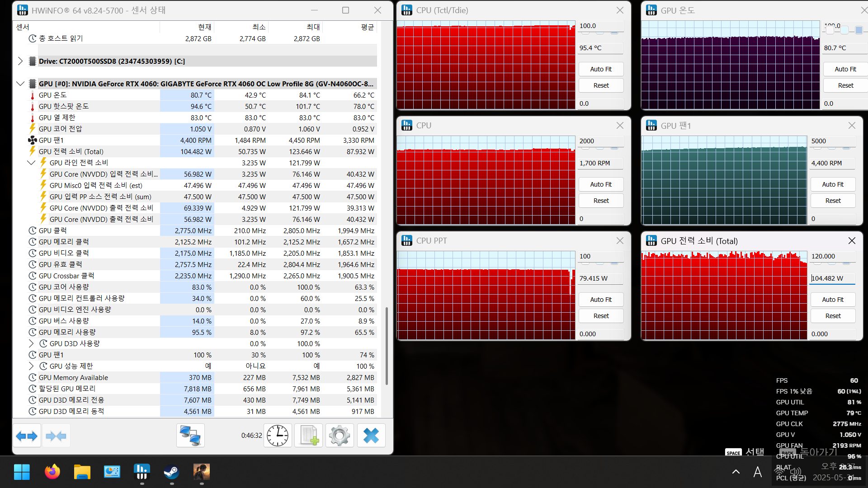The height and width of the screenshot is (488, 868).
Task: Expand the GPU 성능 제한 tree item
Action: [x=31, y=366]
